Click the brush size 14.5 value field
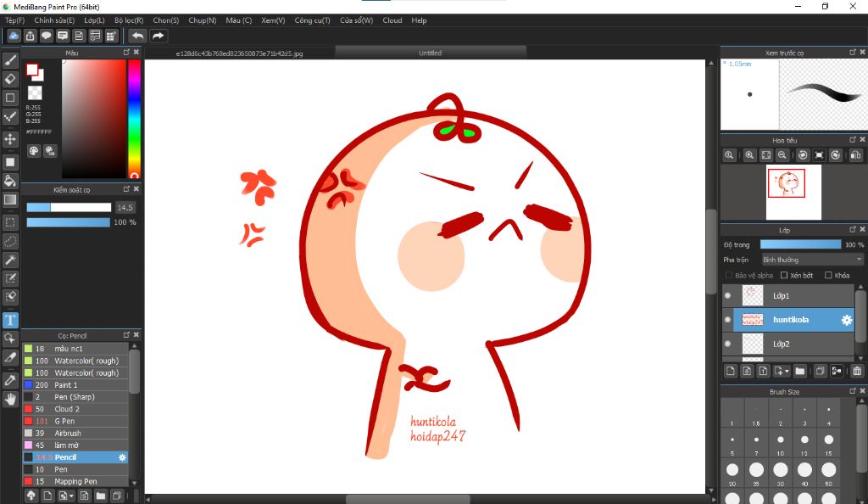The width and height of the screenshot is (868, 504). pyautogui.click(x=125, y=208)
